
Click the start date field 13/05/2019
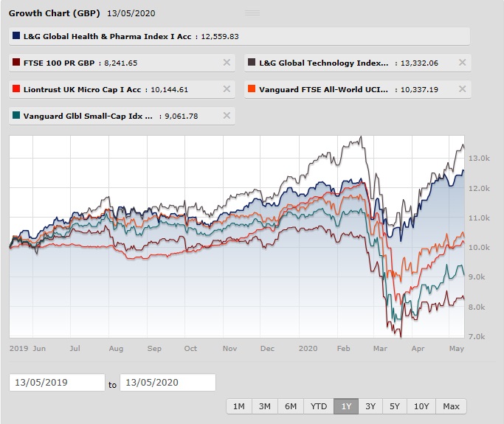(x=58, y=382)
